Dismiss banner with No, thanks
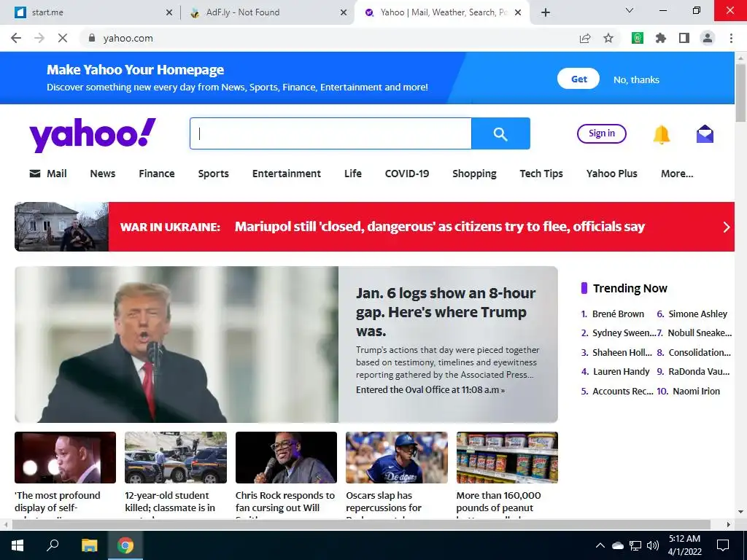 click(636, 79)
